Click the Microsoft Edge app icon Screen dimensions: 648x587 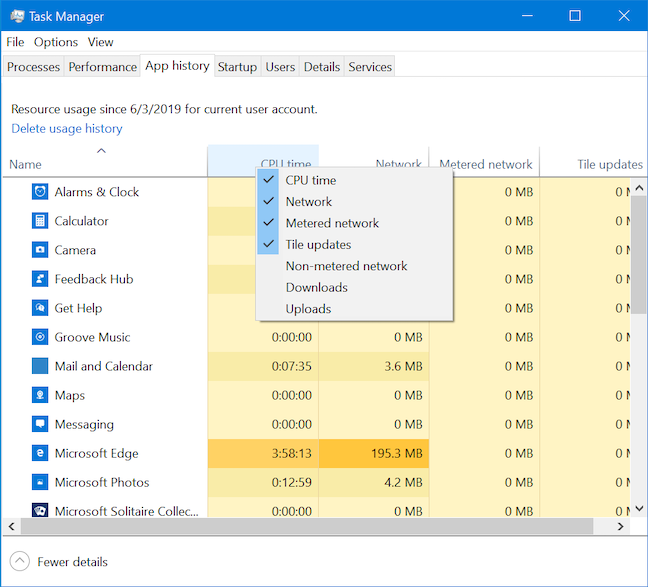[40, 453]
